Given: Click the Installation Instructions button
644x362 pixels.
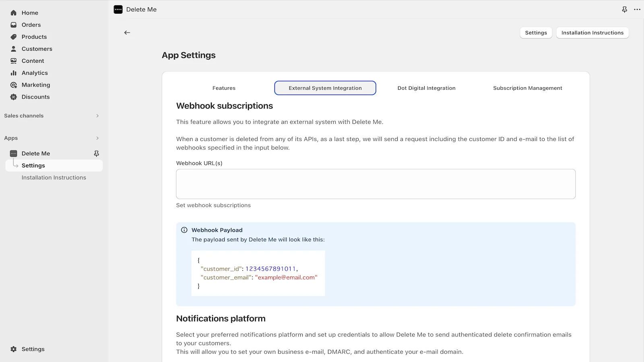Looking at the screenshot, I should pyautogui.click(x=592, y=33).
